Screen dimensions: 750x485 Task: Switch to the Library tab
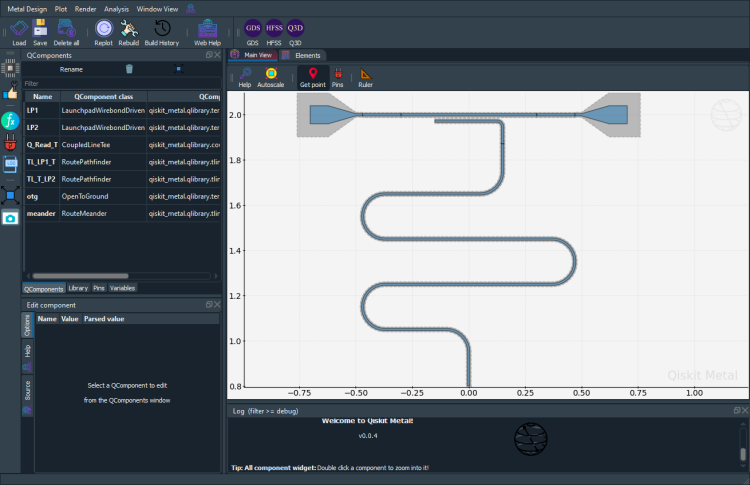(78, 288)
